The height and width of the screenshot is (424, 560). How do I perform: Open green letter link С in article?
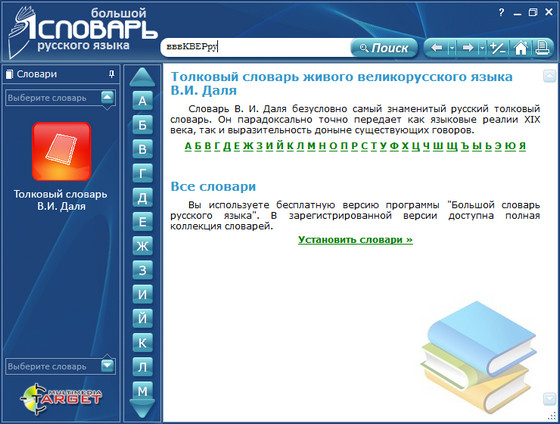pyautogui.click(x=364, y=146)
